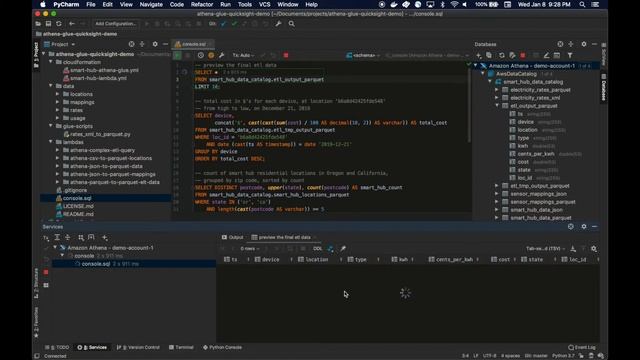Open the 0 rows pagination dropdown
The image size is (640, 360).
[250, 249]
